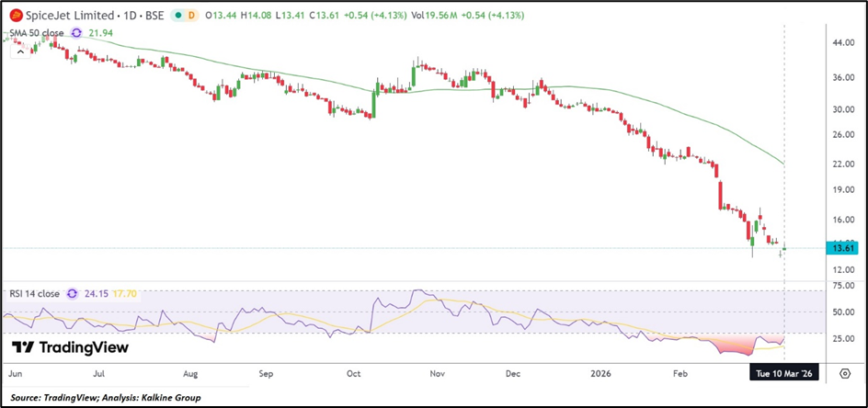Click the orange D delayed-data badge

(190, 16)
